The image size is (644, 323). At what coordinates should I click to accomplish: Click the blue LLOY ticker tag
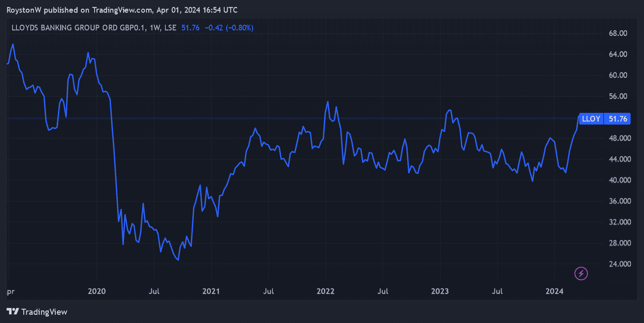pyautogui.click(x=591, y=119)
